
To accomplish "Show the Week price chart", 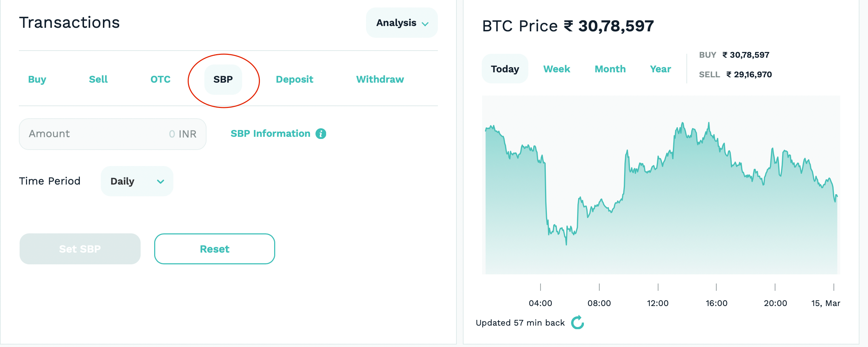I will click(x=556, y=69).
